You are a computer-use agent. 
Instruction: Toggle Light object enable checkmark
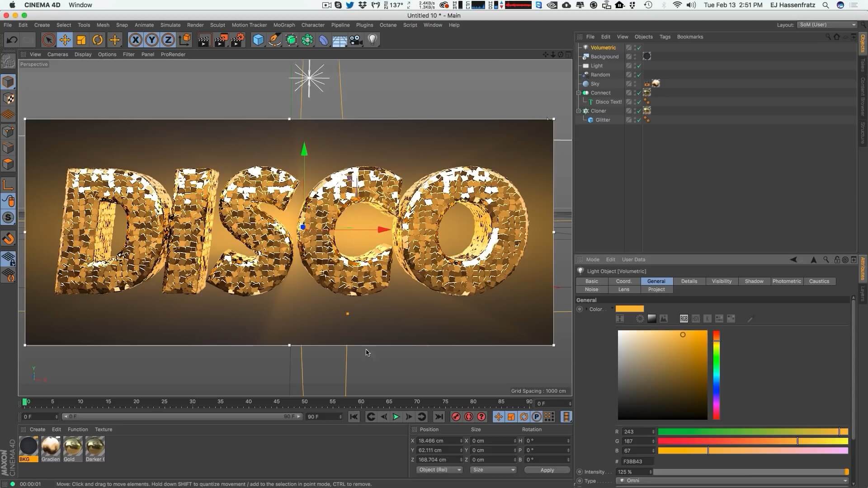[x=639, y=66]
